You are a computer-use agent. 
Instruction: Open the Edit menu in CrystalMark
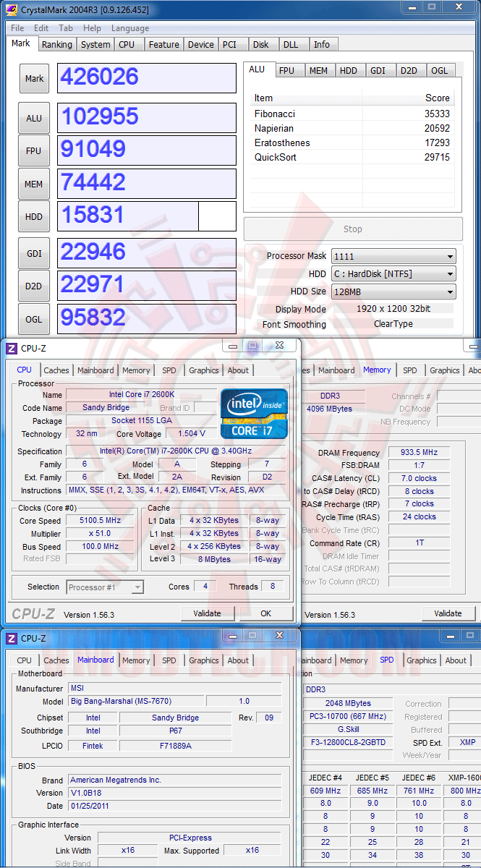click(41, 28)
